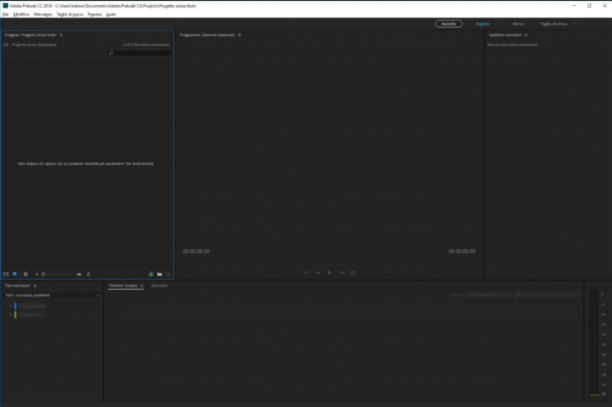Play the program monitor

[x=330, y=273]
